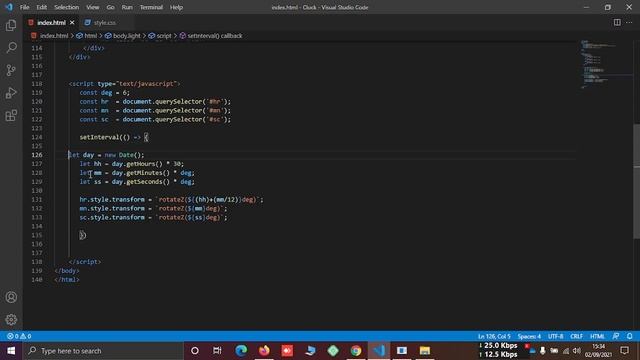Image resolution: width=640 pixels, height=360 pixels.
Task: Close the index.html tab
Action: (x=72, y=22)
